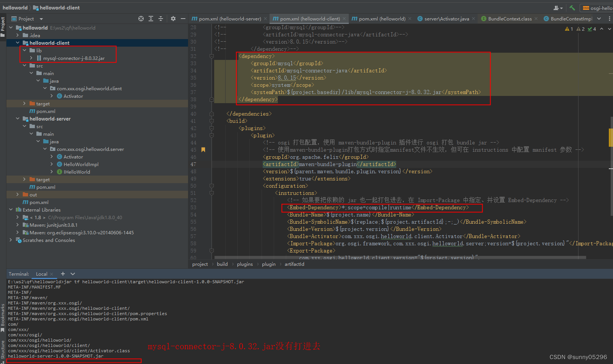Click the Collapse All icon in Project toolbar
613x364 pixels.
pos(160,18)
